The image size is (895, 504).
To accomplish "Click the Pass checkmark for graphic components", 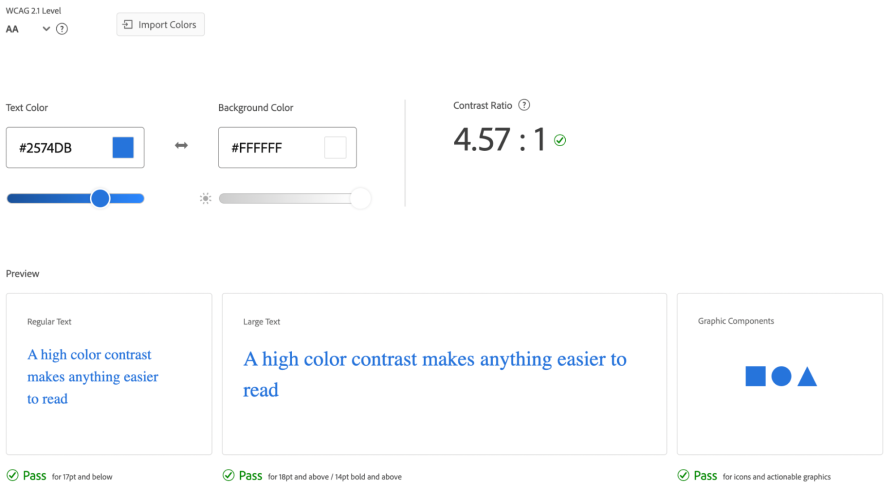I will (684, 475).
